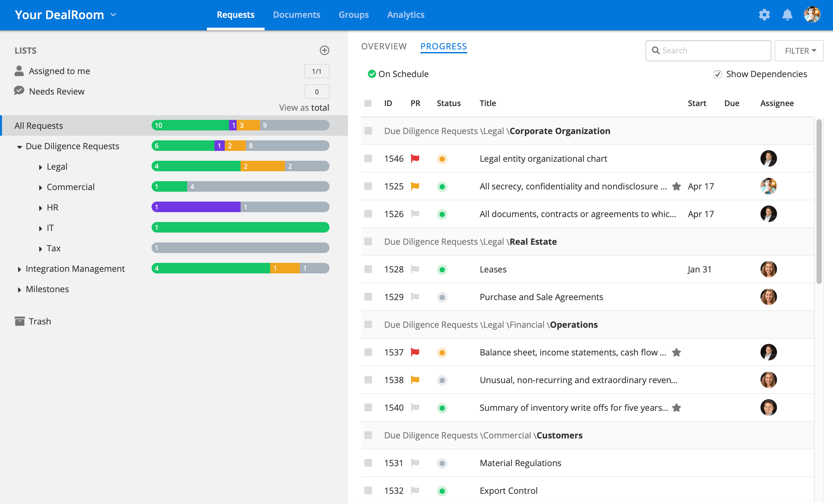Click the gray priority flag on request 1528
The height and width of the screenshot is (504, 833).
(415, 269)
